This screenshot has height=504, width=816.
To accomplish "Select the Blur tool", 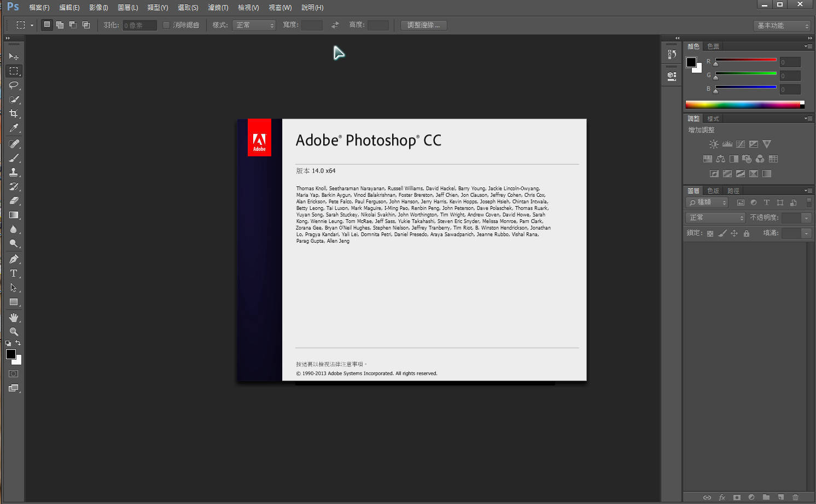I will point(14,229).
